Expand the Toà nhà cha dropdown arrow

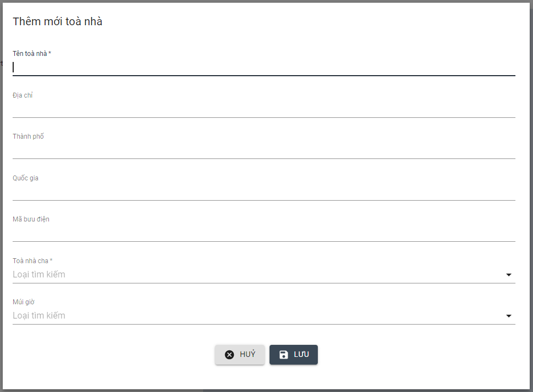tap(508, 275)
